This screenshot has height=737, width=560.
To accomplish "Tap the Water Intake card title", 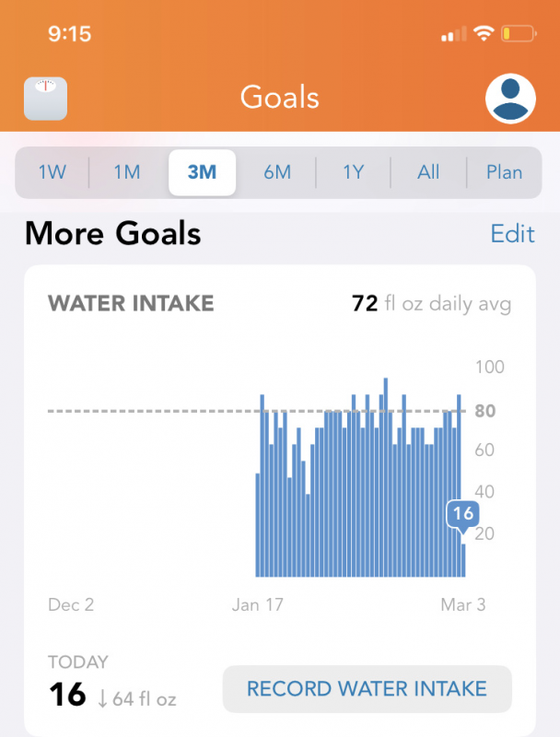I will [x=131, y=303].
